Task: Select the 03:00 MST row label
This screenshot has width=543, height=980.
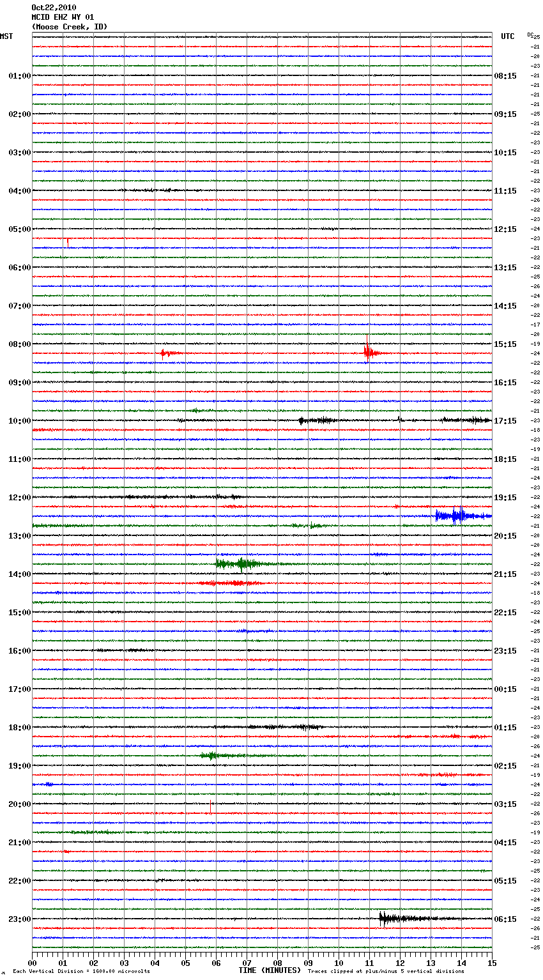Action: click(x=20, y=153)
